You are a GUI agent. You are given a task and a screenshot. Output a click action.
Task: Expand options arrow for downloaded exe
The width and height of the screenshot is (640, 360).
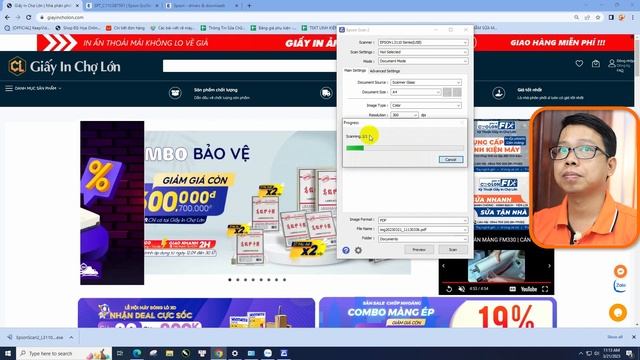point(71,338)
